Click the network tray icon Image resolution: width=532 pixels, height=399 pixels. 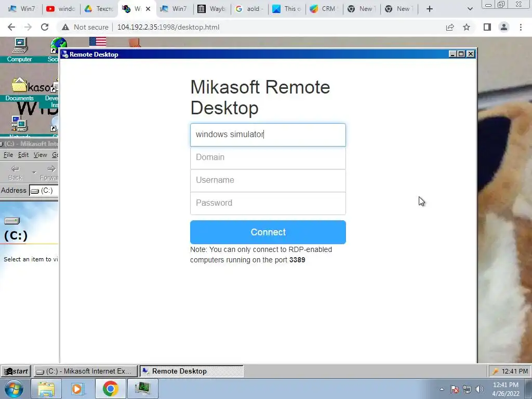(467, 389)
